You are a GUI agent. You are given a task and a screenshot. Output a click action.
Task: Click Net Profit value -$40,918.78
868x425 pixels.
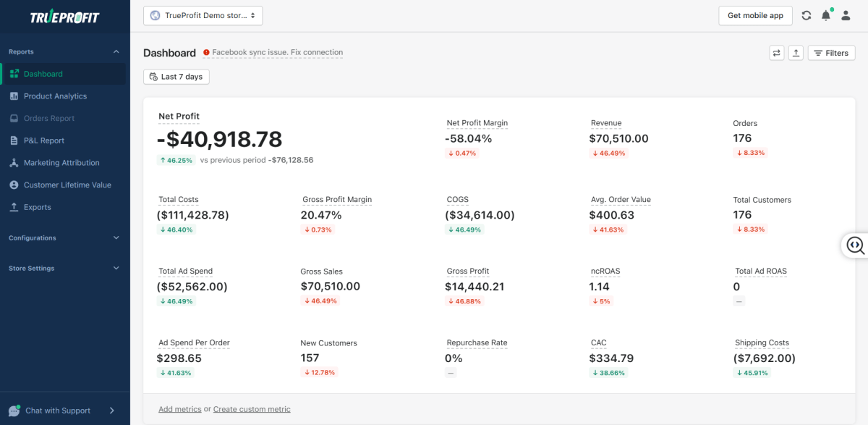click(x=219, y=138)
